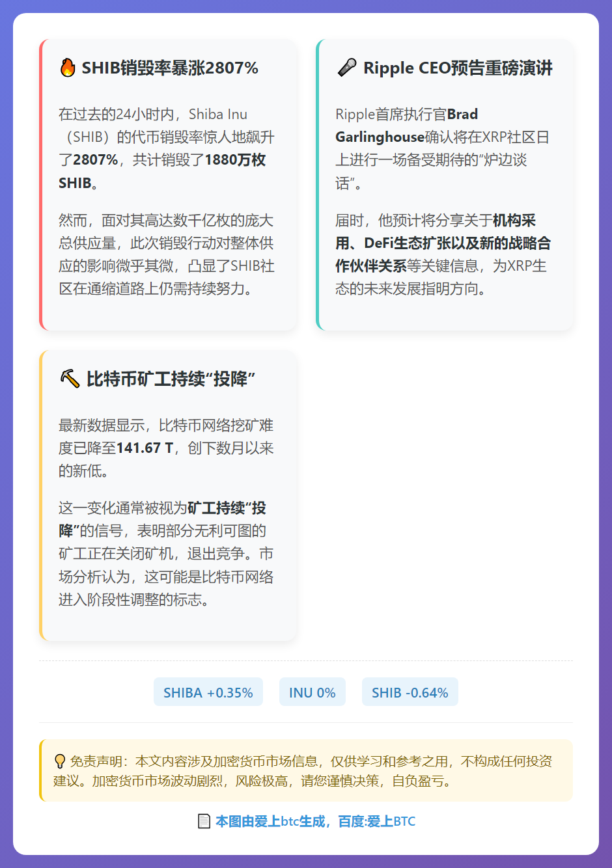Screen dimensions: 612x868
Task: Click the paragraph starting 然而，面对其高达数千亿枚
Action: click(167, 254)
